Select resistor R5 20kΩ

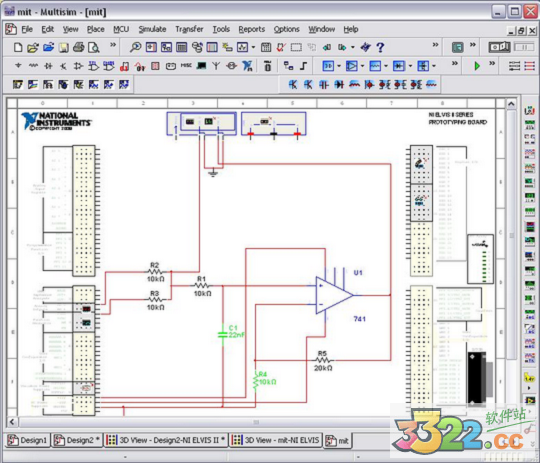click(323, 360)
